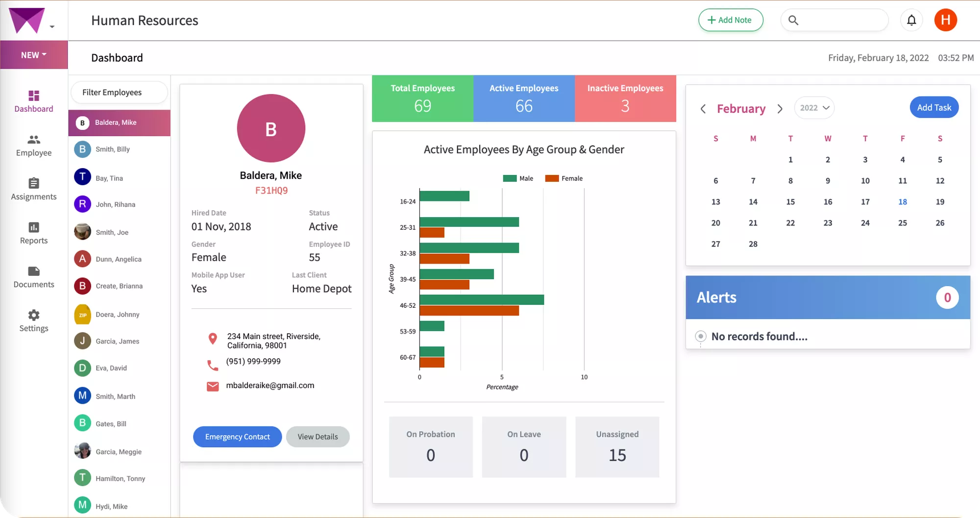The width and height of the screenshot is (980, 518).
Task: Click the Emergency Contact button
Action: pyautogui.click(x=237, y=436)
